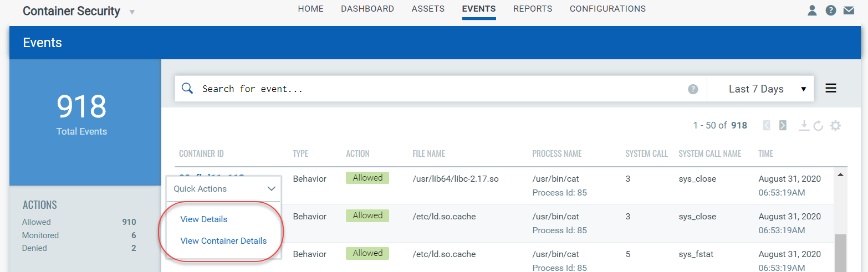Select file name /usr/lib64/libc-2.17.so
The width and height of the screenshot is (868, 272).
pos(456,179)
